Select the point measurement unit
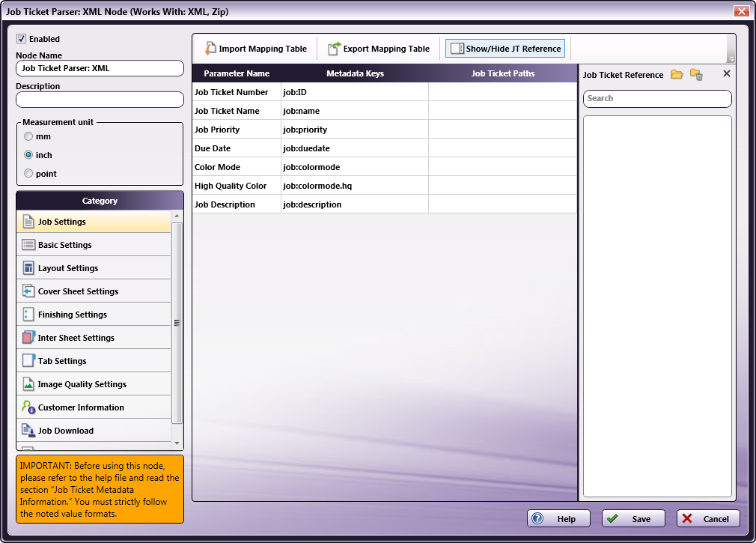 (x=28, y=173)
